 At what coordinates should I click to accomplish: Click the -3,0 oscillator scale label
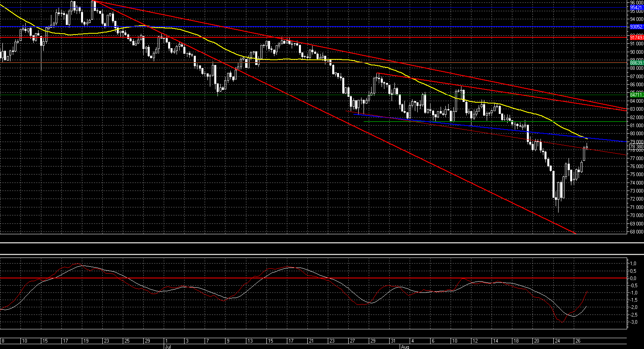(x=634, y=322)
